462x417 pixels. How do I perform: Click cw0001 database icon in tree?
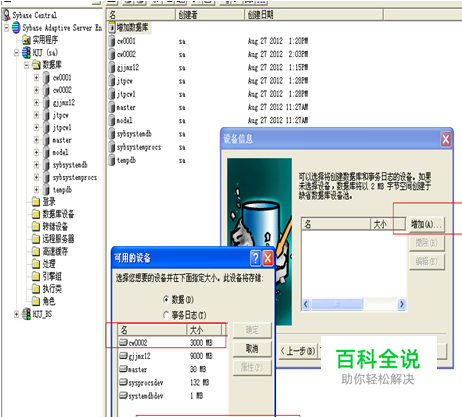point(47,78)
